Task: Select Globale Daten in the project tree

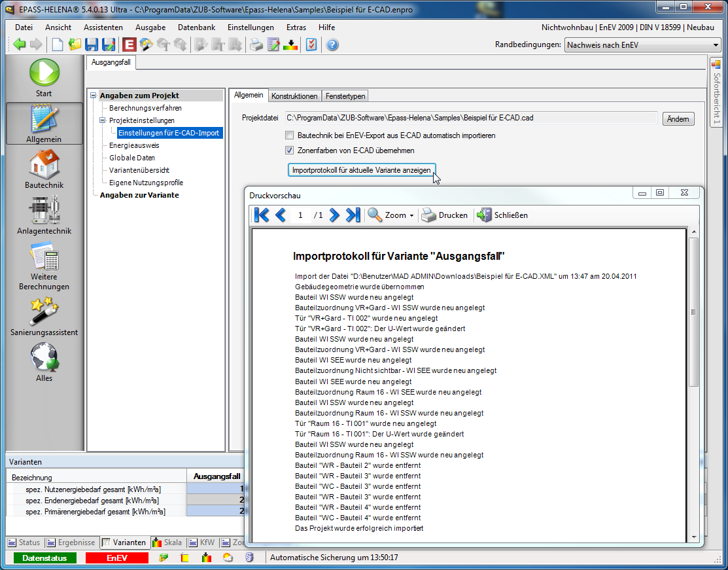Action: (132, 158)
